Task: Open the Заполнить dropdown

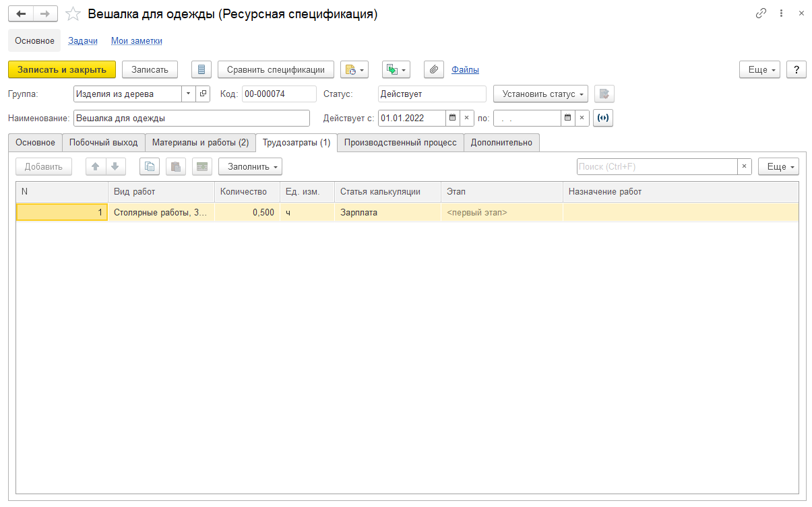Action: [250, 166]
